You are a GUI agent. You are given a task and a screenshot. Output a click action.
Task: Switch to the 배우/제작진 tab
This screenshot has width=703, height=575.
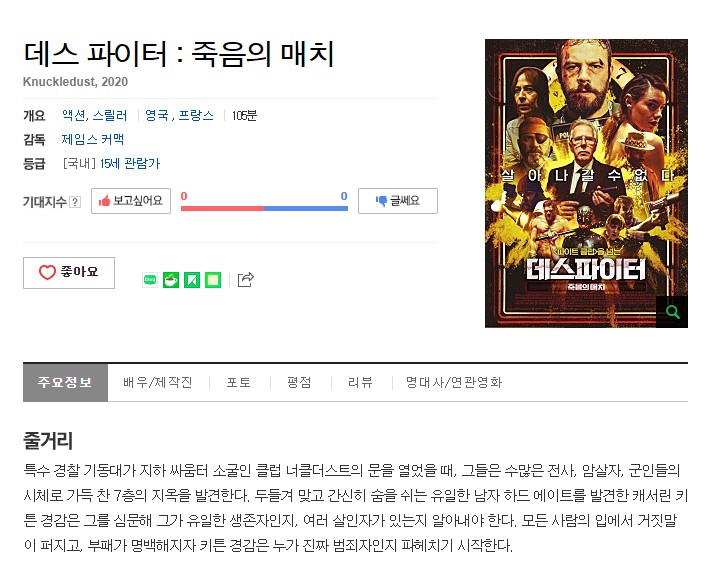click(158, 382)
